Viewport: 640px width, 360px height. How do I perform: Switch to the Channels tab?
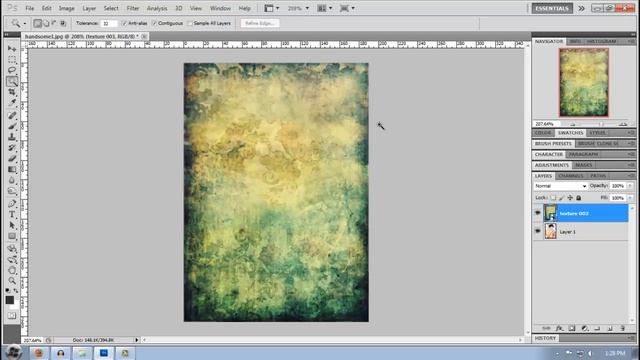571,176
